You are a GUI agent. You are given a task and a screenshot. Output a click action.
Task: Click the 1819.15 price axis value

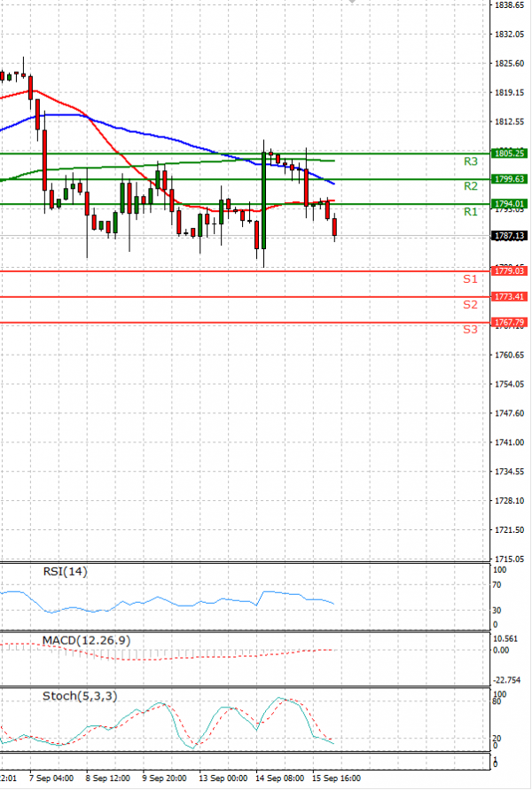[509, 93]
